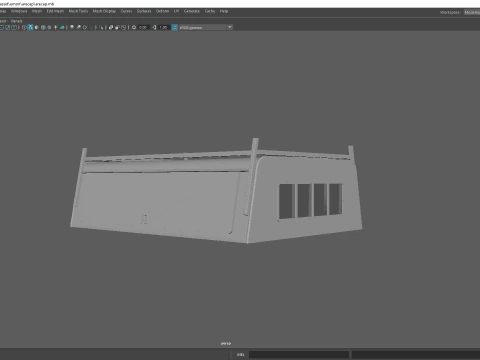Open the Mesh Tools menu
Screen dimensions: 480x360
[78, 11]
